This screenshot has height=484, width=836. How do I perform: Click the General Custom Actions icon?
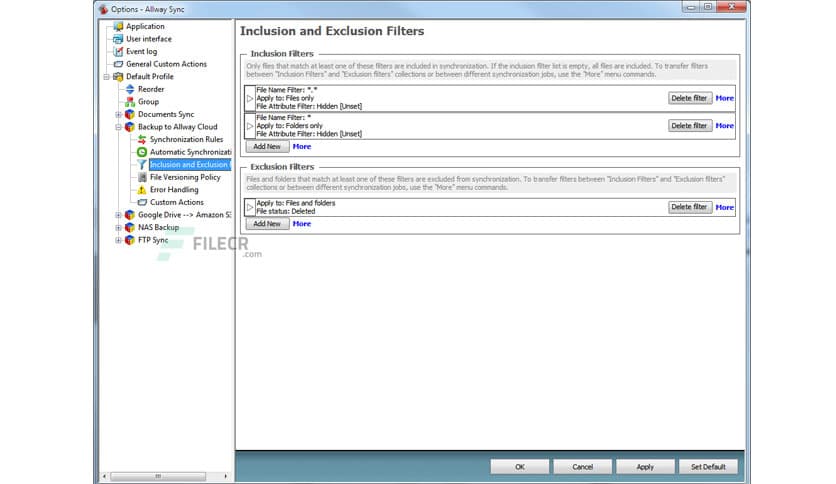click(118, 64)
